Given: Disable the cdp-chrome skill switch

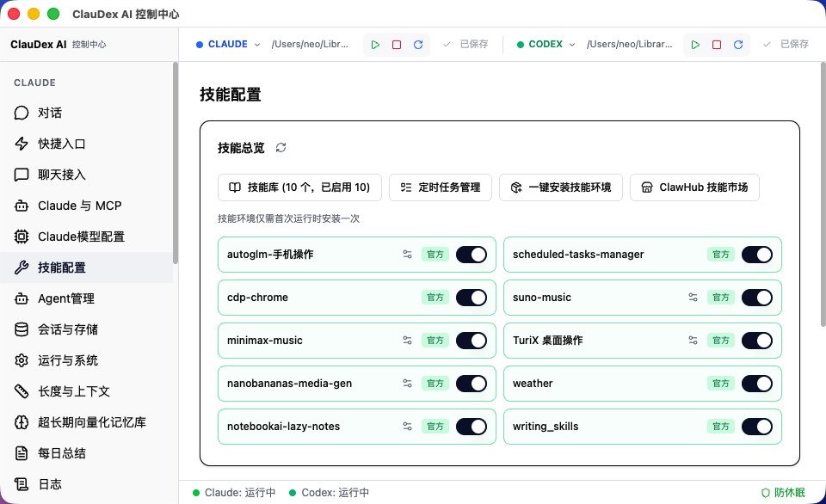Looking at the screenshot, I should click(472, 298).
